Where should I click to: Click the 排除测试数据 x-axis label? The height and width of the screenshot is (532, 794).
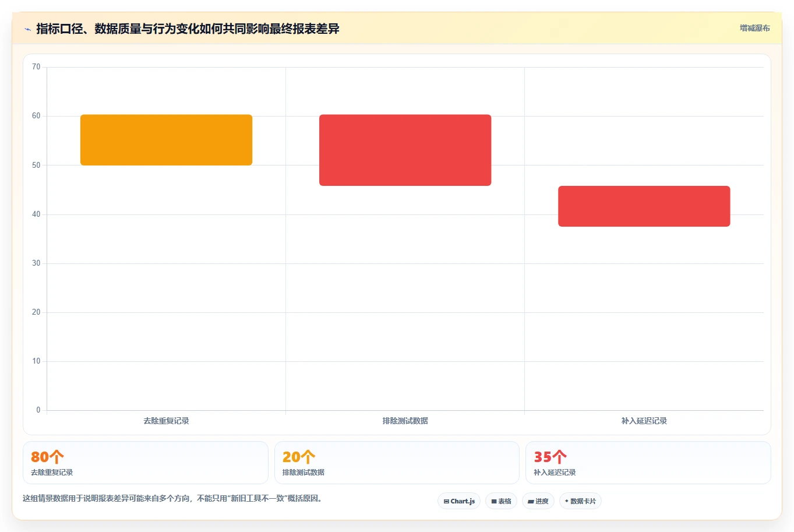pyautogui.click(x=405, y=421)
